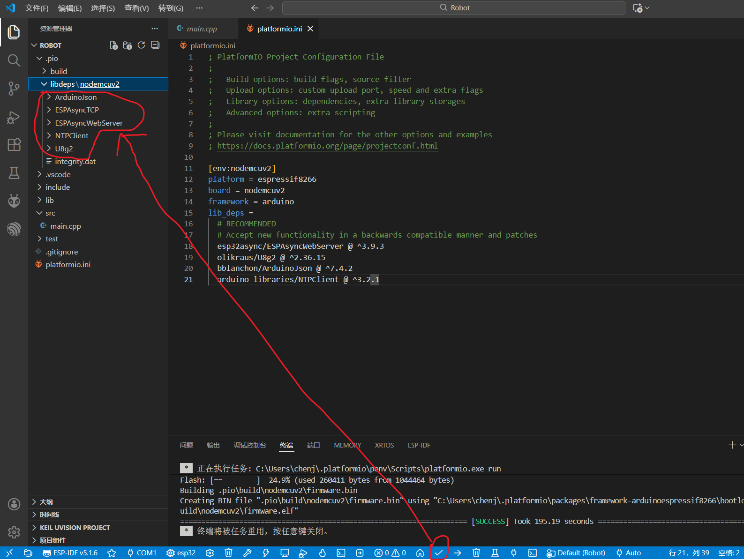Switch to the MEMORY panel tab

point(347,445)
